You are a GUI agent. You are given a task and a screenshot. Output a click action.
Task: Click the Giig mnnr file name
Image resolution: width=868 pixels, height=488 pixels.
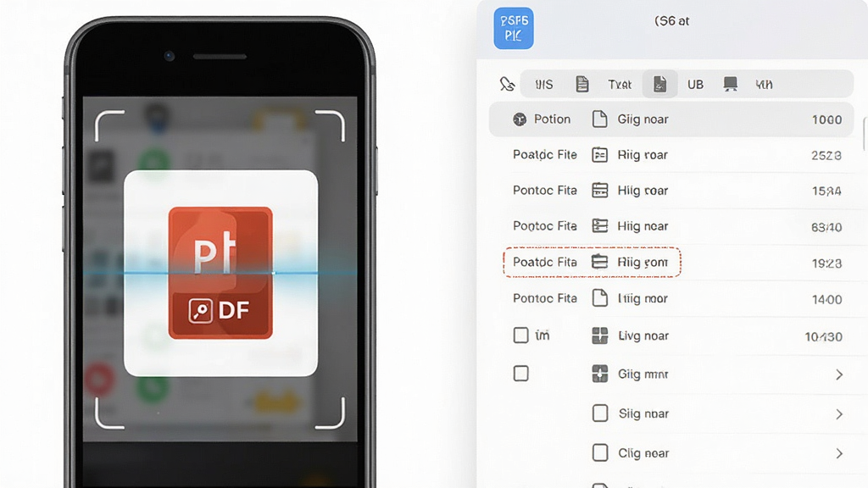(x=643, y=374)
